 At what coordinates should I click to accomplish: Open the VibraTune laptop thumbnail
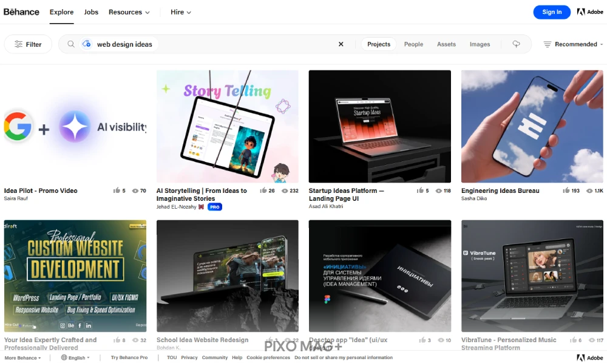point(532,276)
